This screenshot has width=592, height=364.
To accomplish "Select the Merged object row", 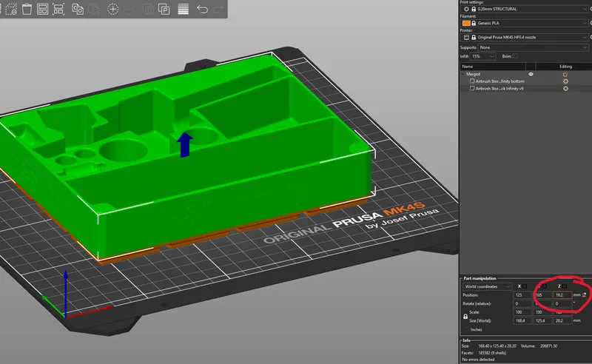I will click(x=525, y=75).
